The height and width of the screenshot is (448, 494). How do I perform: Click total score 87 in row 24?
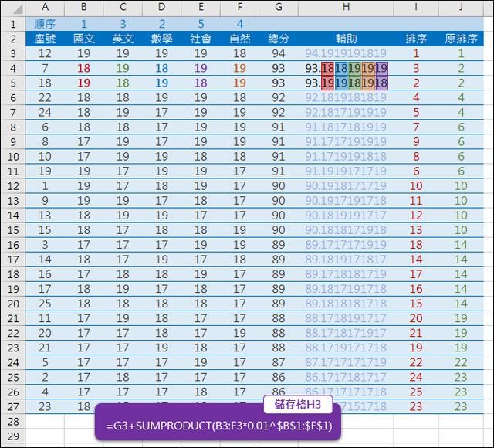(x=279, y=362)
